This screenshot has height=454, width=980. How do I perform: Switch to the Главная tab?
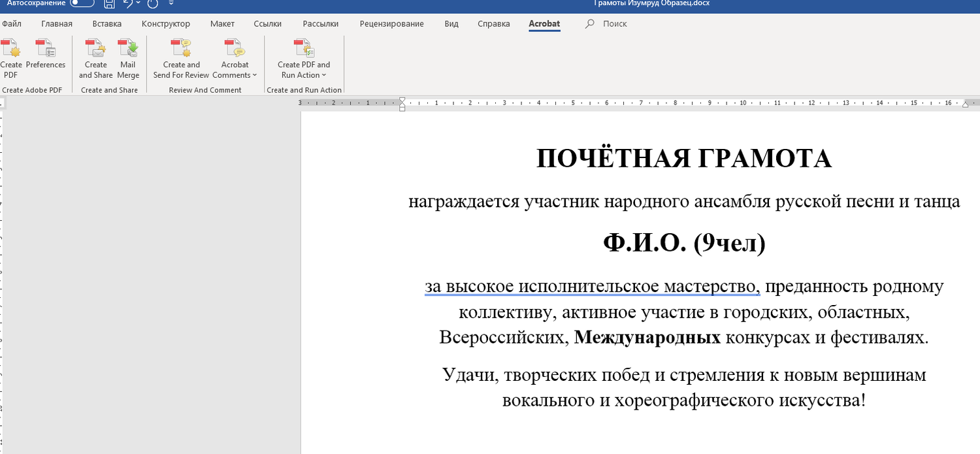pyautogui.click(x=57, y=24)
